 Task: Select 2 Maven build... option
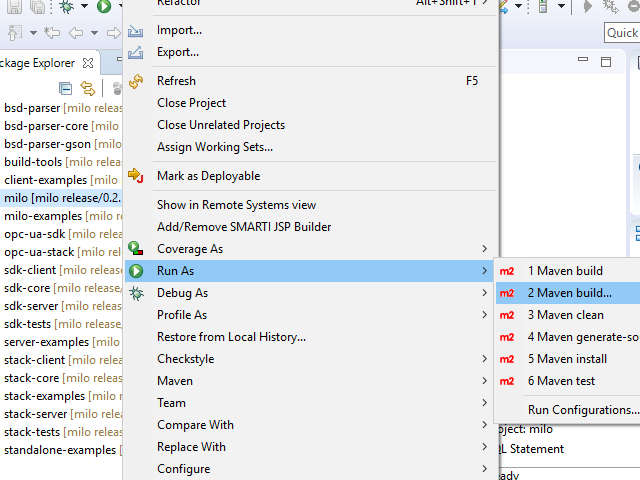(569, 293)
